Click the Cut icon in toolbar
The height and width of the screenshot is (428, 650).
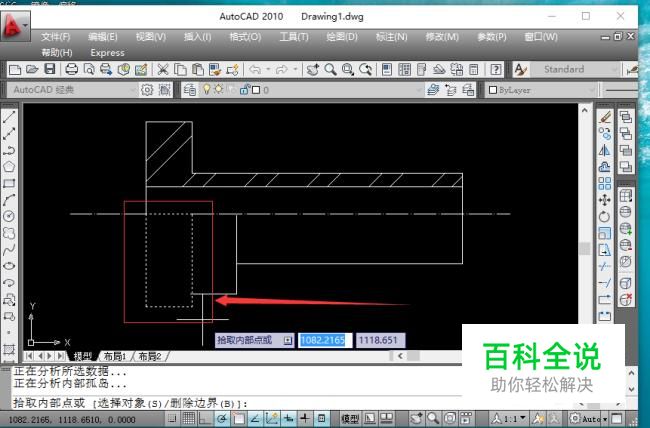click(x=162, y=69)
